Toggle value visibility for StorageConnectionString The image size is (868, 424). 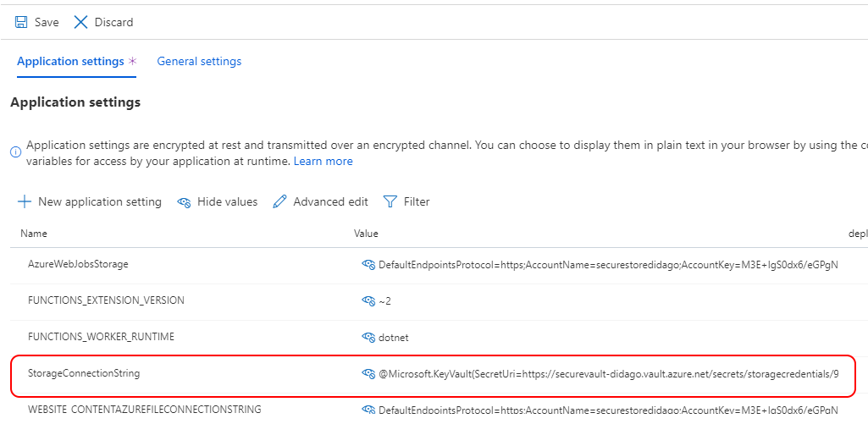click(x=368, y=374)
